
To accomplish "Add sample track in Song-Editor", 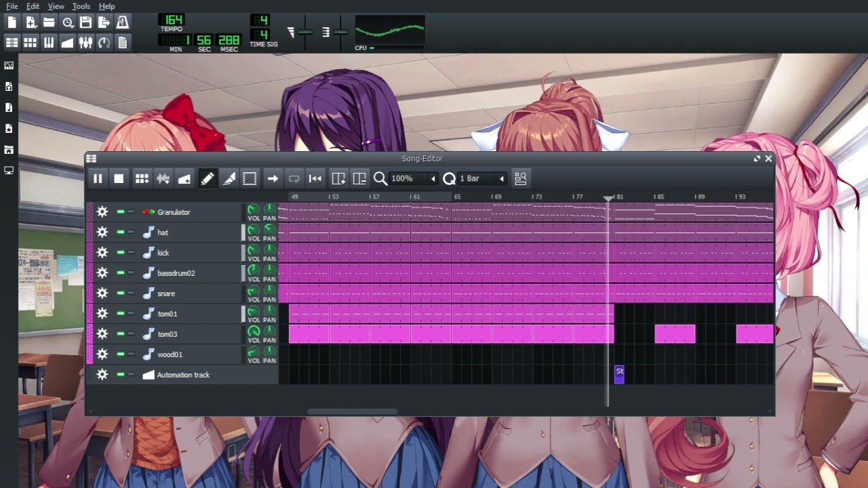I will (163, 179).
